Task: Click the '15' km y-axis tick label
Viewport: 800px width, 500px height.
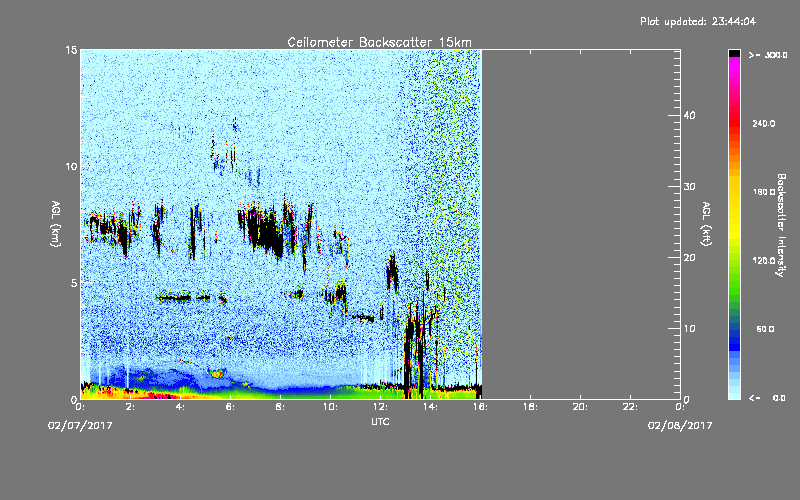Action: [x=71, y=50]
